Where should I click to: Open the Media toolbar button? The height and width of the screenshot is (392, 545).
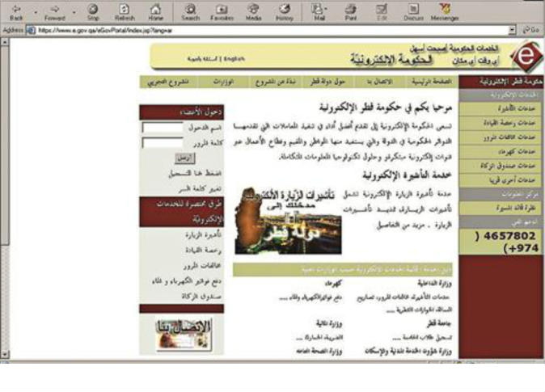tap(253, 12)
